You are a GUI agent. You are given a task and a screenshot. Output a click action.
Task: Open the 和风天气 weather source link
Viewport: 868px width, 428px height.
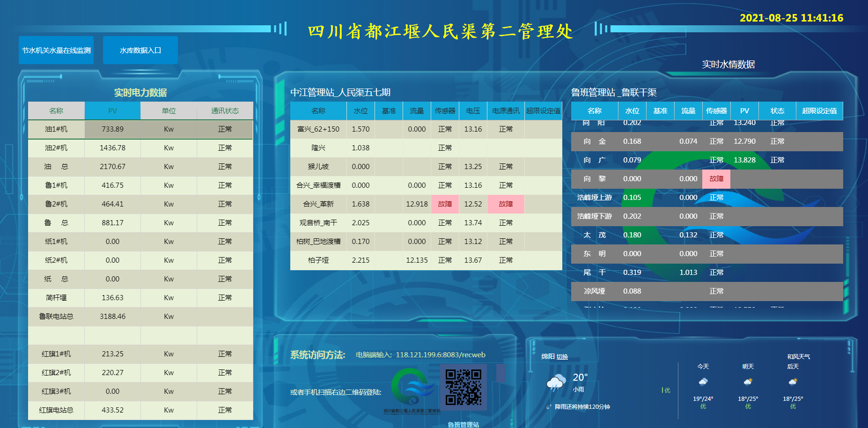coord(798,357)
